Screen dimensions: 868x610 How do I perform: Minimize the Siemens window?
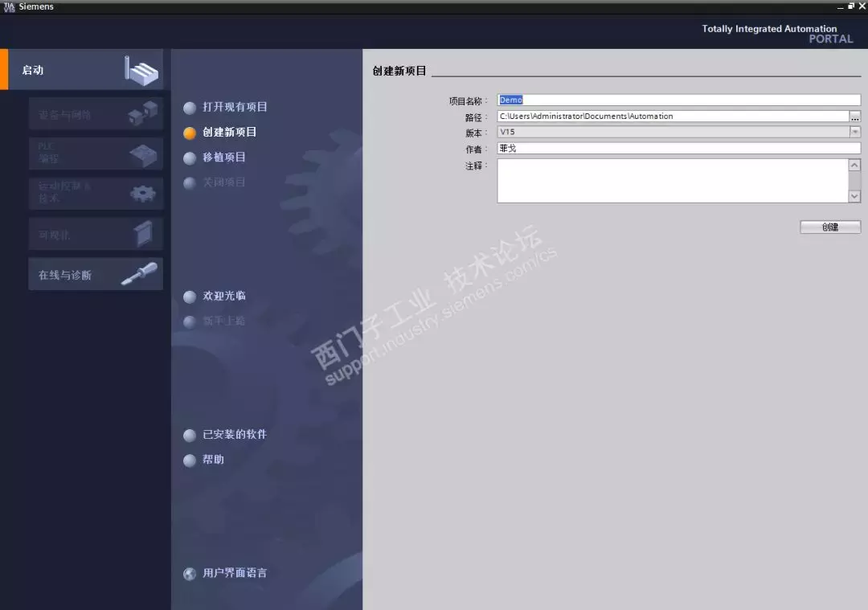pyautogui.click(x=841, y=6)
